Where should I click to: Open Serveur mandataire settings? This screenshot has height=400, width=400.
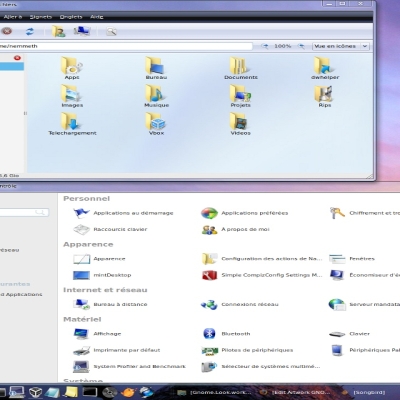[364, 304]
